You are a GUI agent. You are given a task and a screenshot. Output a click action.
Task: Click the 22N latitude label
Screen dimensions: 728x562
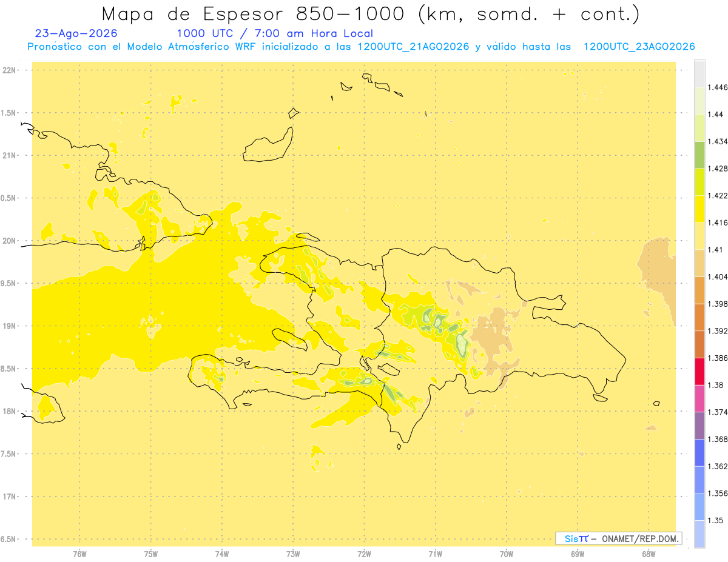(x=10, y=70)
